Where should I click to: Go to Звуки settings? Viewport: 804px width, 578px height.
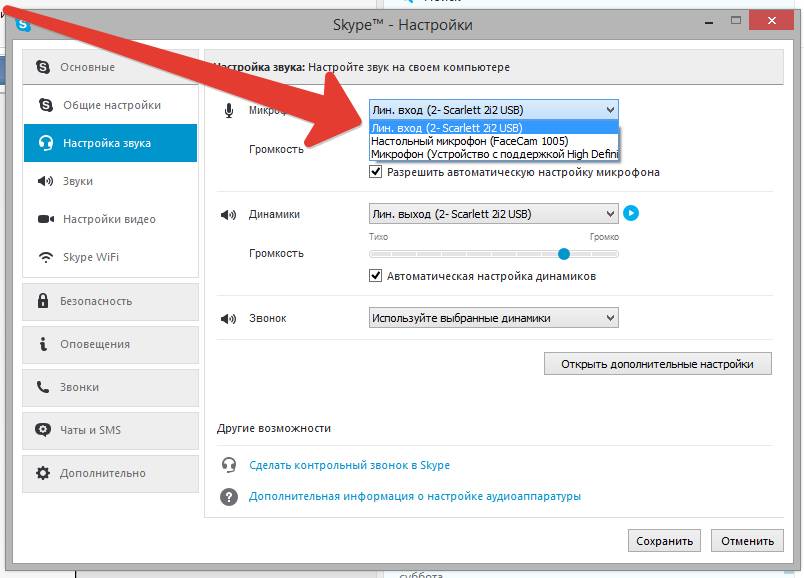(x=110, y=181)
